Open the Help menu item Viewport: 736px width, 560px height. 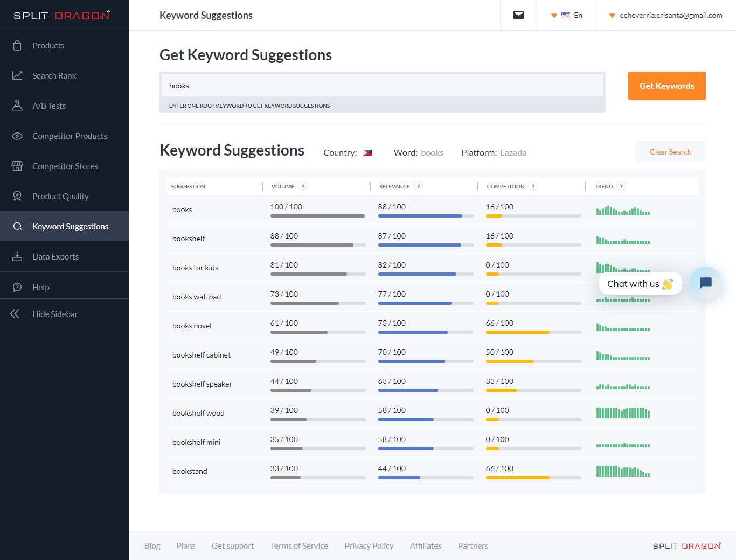[x=65, y=287]
